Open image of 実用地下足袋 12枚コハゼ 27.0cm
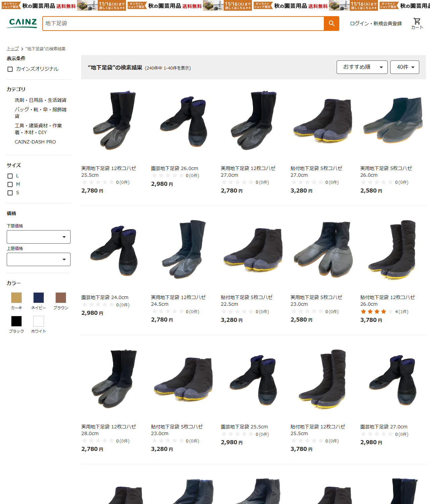The width and height of the screenshot is (430, 504). [x=253, y=120]
